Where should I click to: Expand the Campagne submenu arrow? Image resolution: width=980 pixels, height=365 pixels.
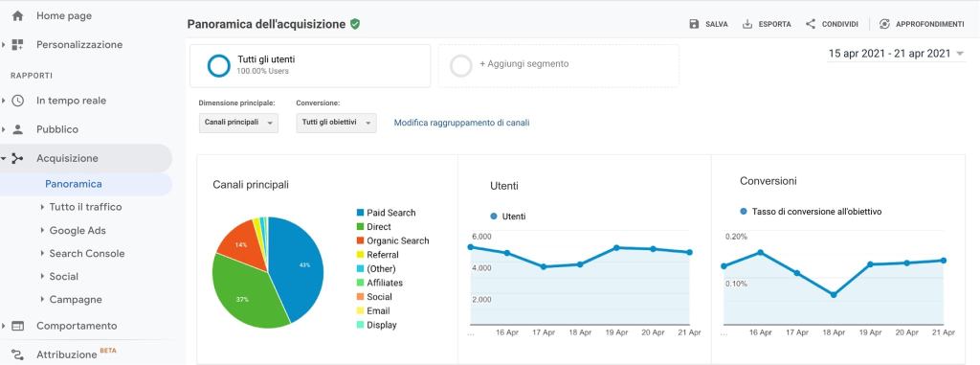click(x=42, y=300)
